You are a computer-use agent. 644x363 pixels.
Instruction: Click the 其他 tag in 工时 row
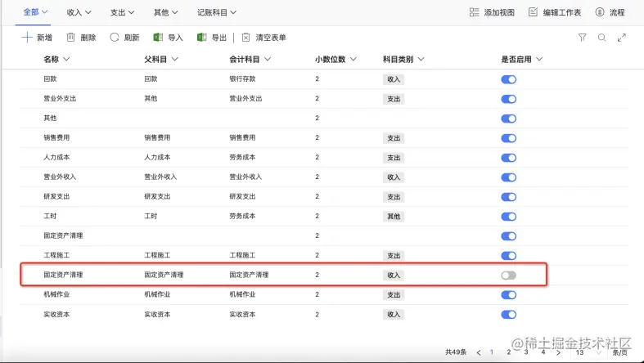[x=394, y=217]
